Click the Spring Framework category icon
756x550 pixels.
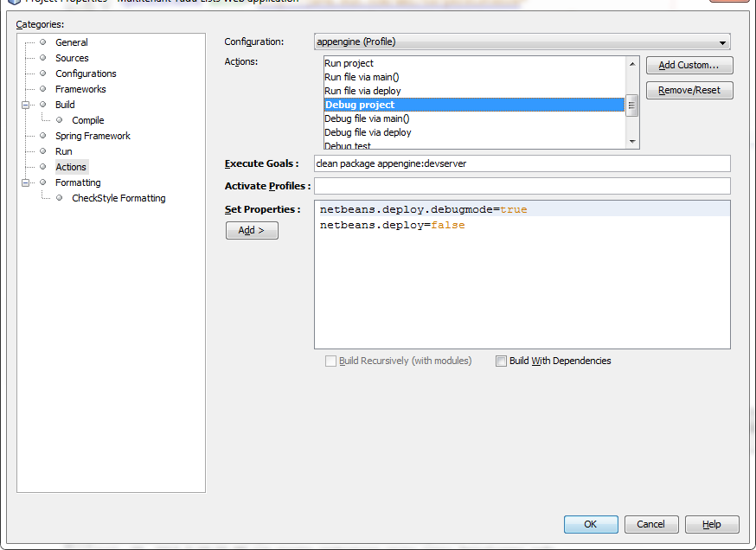click(43, 135)
